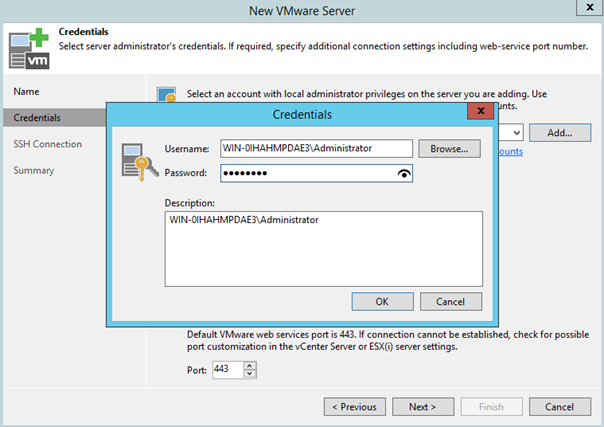Select the Name wizard step
Screen dimensions: 604x427
[x=26, y=92]
